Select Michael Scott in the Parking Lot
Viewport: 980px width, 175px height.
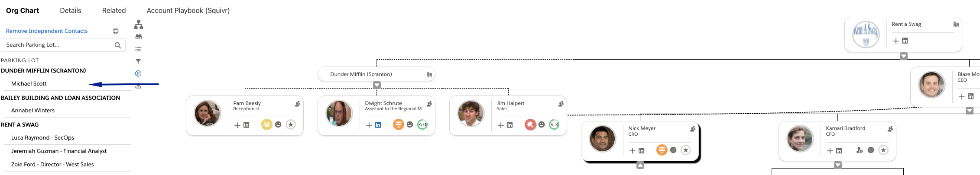29,83
